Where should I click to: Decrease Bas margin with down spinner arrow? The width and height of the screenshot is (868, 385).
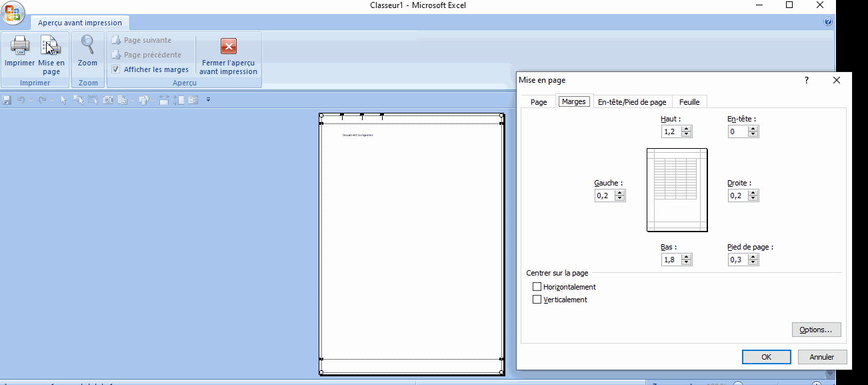687,262
